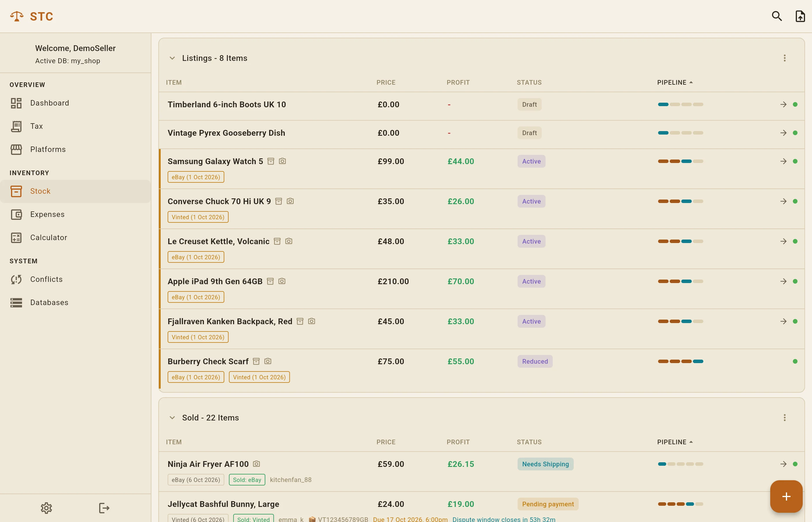Viewport: 812px width, 522px height.
Task: Sort Sold table by PIPELINE column
Action: pyautogui.click(x=675, y=442)
